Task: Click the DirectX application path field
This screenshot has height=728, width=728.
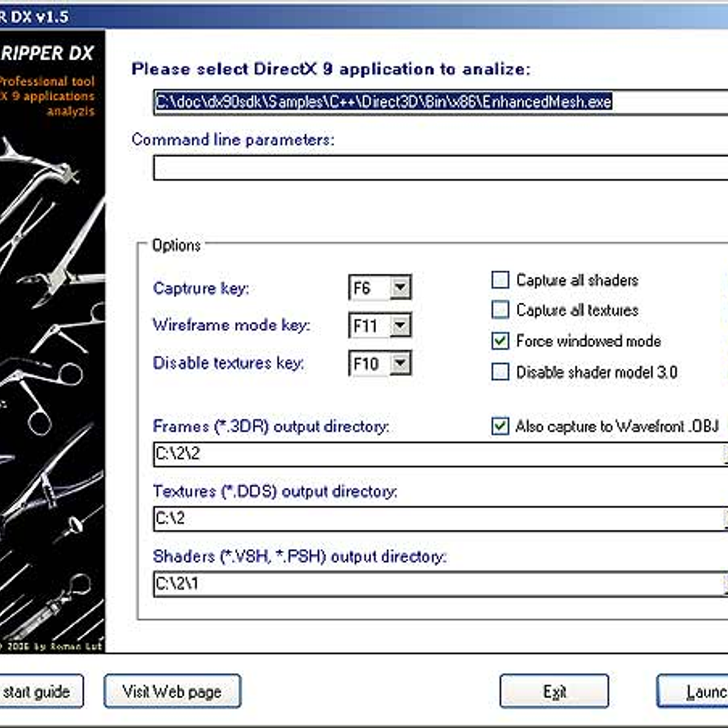Action: point(440,101)
